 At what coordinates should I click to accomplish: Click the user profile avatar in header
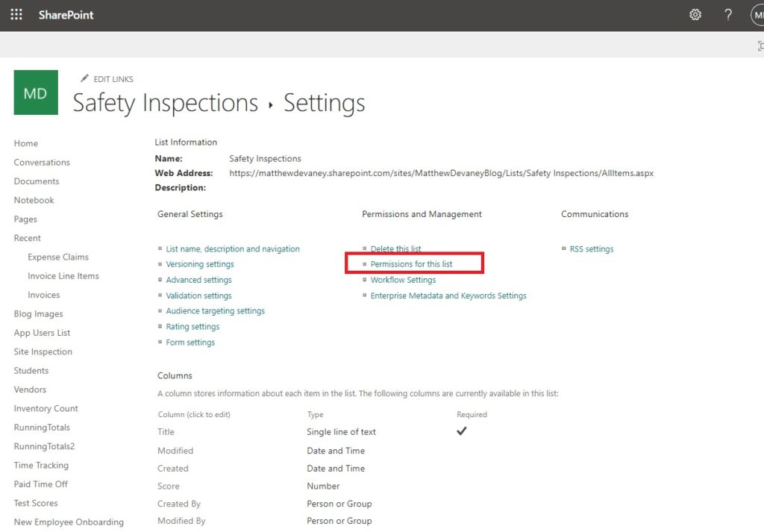758,15
